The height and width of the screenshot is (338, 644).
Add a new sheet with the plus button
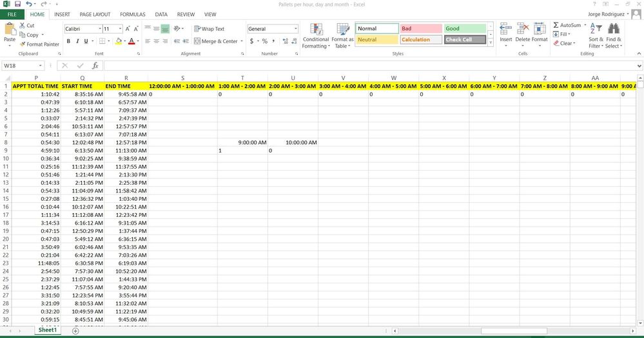pos(75,331)
